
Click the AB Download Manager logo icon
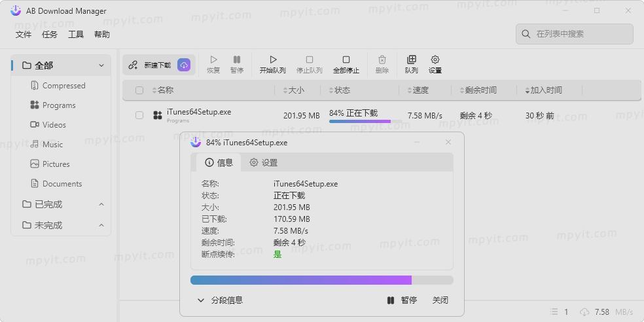(16, 10)
